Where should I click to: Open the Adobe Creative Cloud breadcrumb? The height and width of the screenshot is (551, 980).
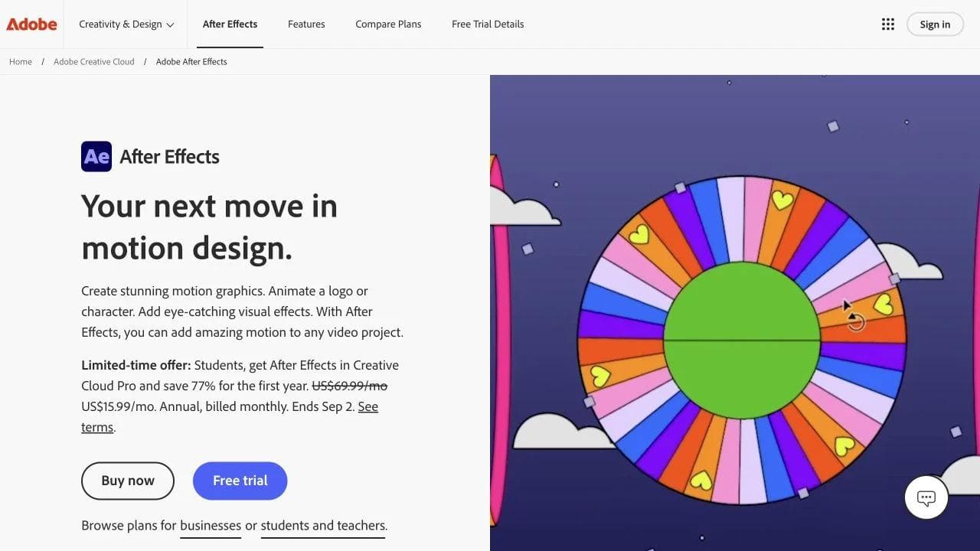pyautogui.click(x=94, y=62)
